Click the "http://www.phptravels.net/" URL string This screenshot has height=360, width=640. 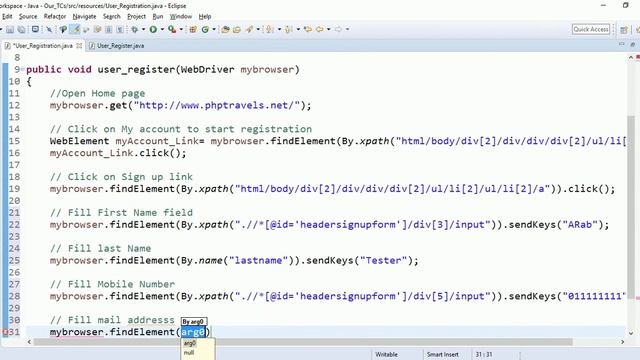[217, 105]
